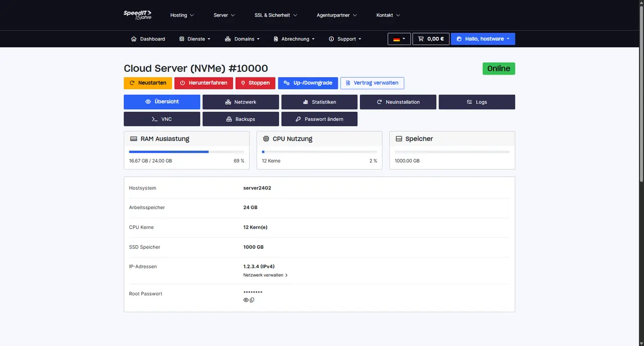Click the RAM memory icon
Image resolution: width=644 pixels, height=346 pixels.
(x=133, y=139)
